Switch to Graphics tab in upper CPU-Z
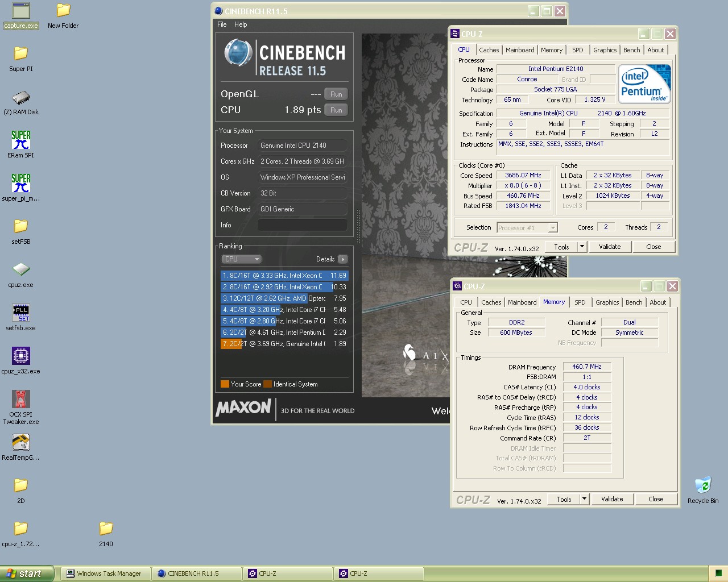728x582 pixels. click(605, 50)
